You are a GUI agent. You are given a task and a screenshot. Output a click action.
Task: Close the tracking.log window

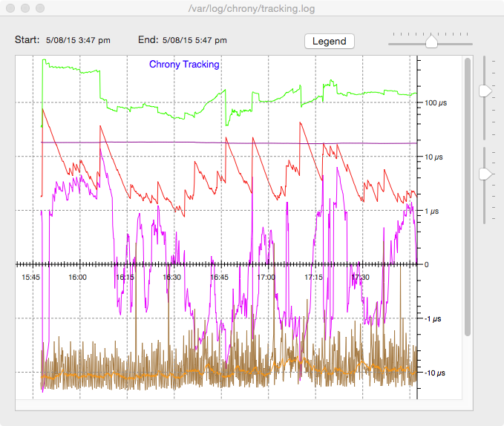point(10,8)
